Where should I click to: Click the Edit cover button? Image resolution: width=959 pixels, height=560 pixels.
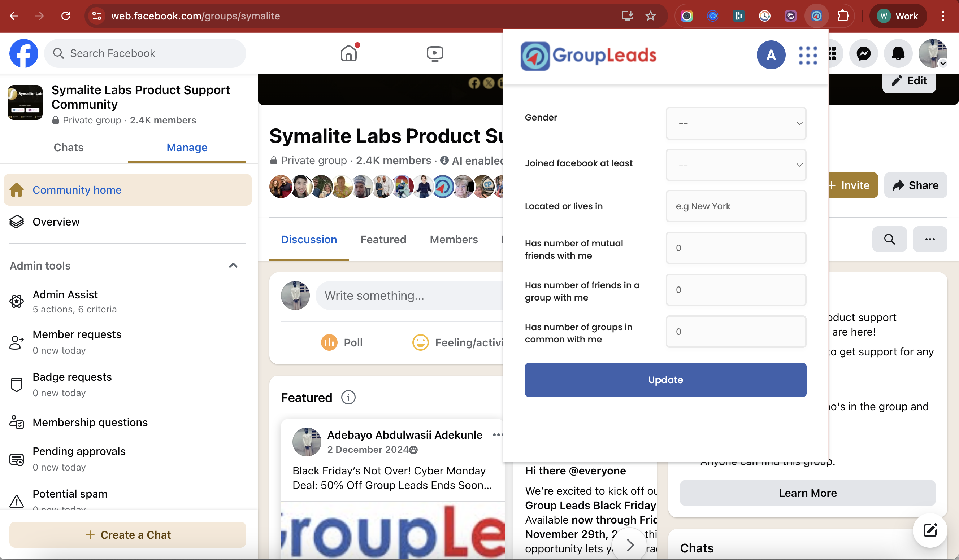tap(909, 81)
